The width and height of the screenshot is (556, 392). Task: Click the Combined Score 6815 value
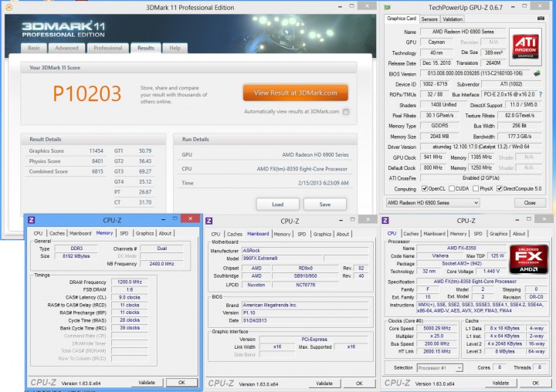click(x=97, y=171)
